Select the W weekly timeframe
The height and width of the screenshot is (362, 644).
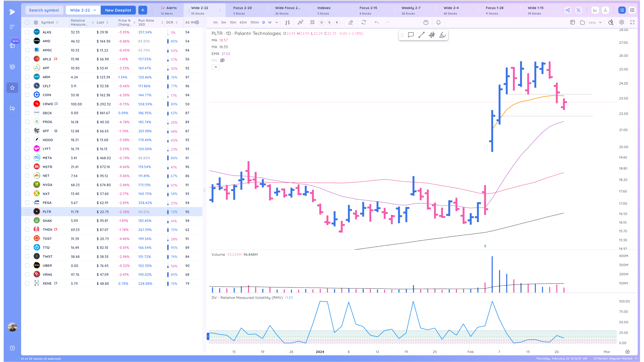(270, 22)
